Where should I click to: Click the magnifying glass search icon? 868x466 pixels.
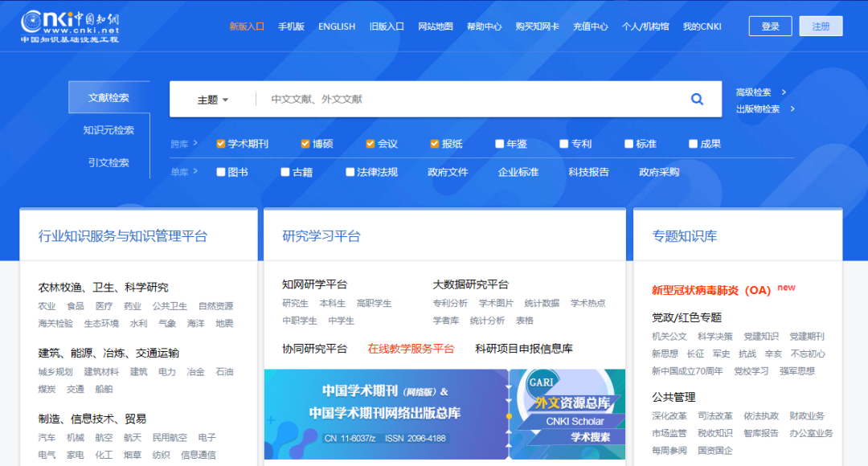[x=697, y=100]
